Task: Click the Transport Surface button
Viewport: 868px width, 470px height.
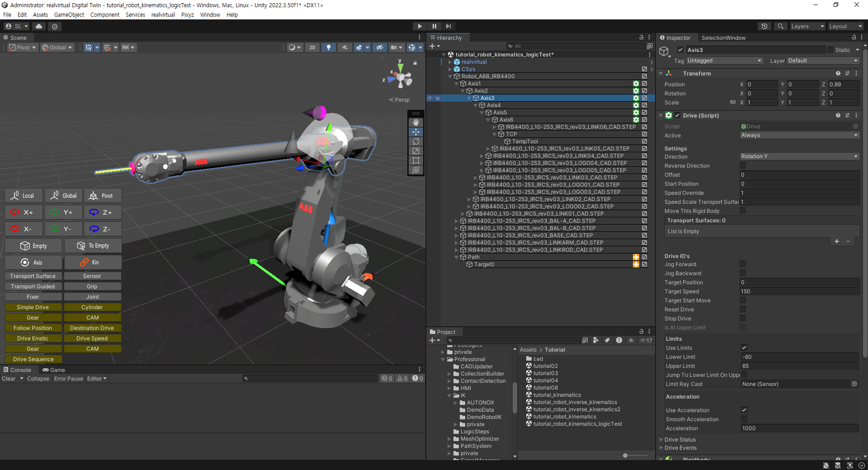Action: (x=33, y=276)
